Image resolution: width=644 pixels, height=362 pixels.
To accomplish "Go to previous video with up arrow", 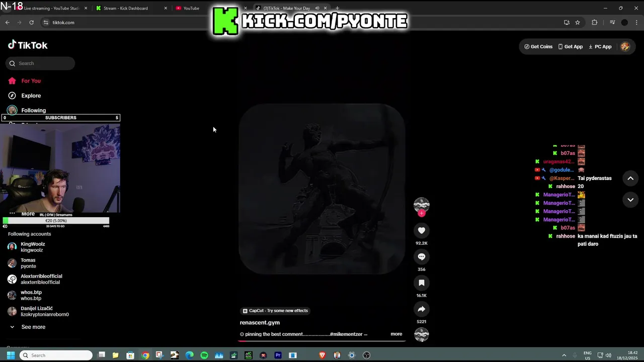I will (x=630, y=178).
